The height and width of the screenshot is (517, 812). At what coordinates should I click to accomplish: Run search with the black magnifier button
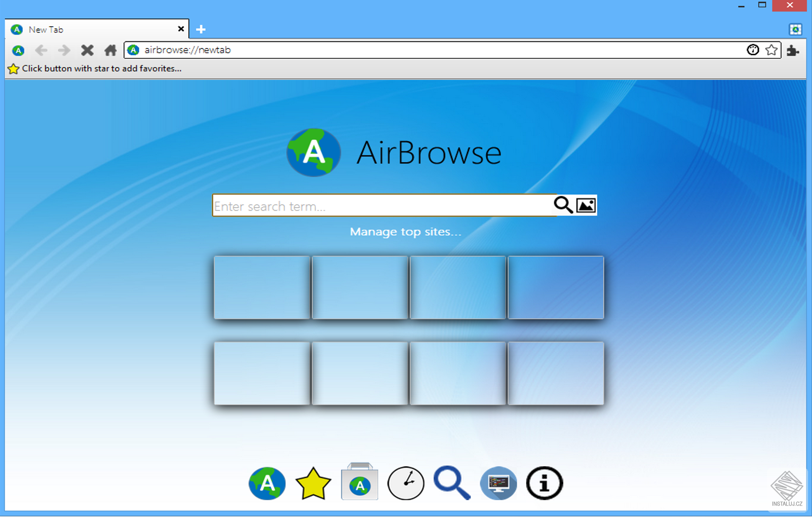(563, 205)
